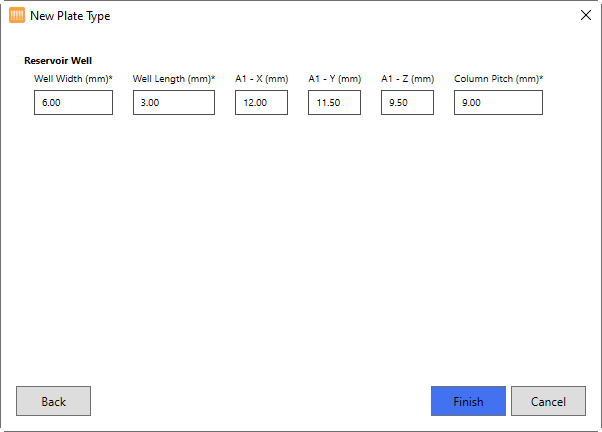Click the Well Width input field

tap(73, 103)
